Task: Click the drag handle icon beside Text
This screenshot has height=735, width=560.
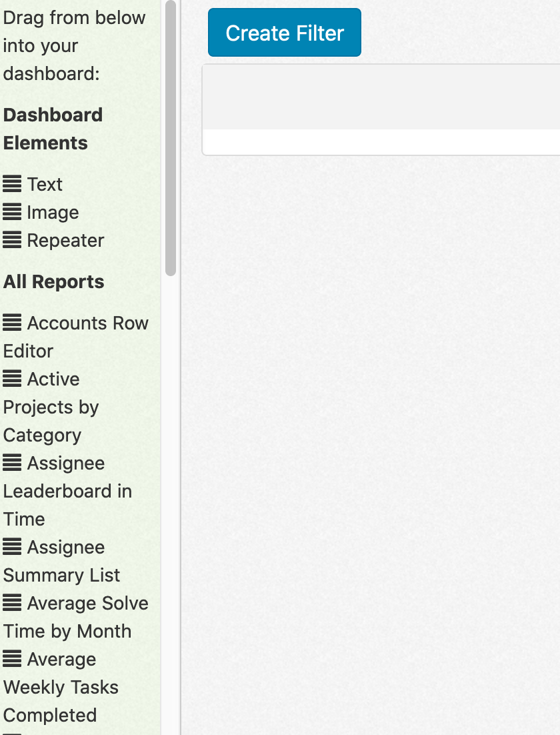Action: click(x=12, y=185)
